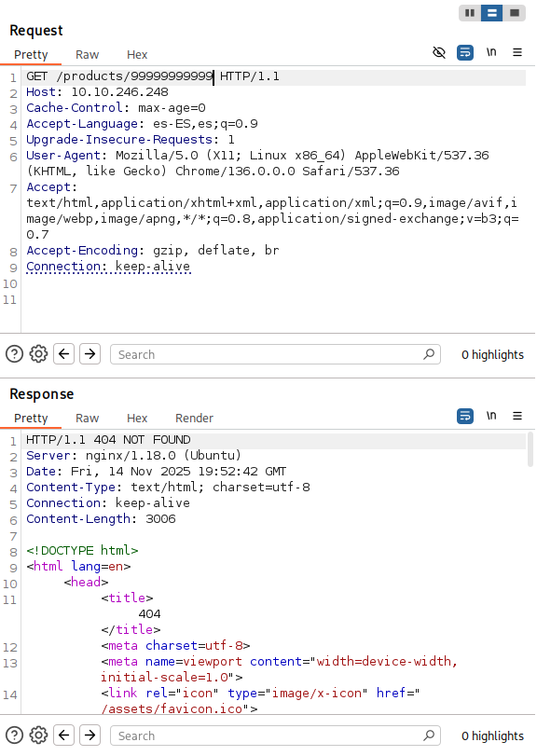Focus the Response search field

275,735
